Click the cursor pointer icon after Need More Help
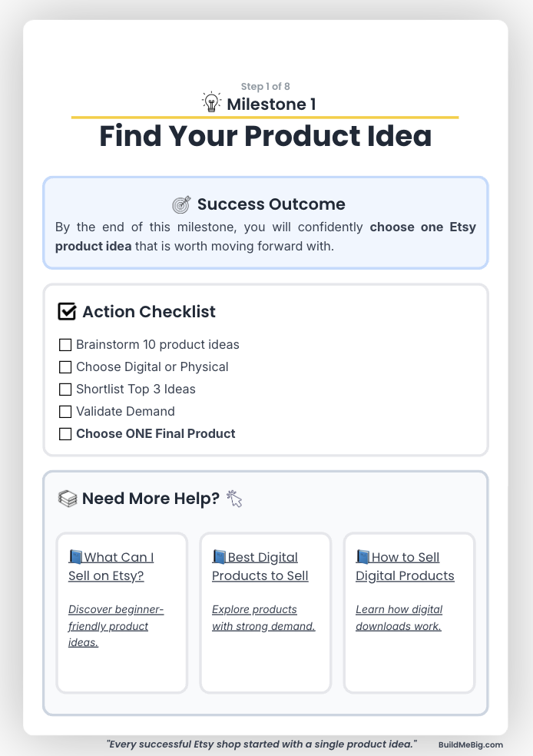 pos(234,499)
